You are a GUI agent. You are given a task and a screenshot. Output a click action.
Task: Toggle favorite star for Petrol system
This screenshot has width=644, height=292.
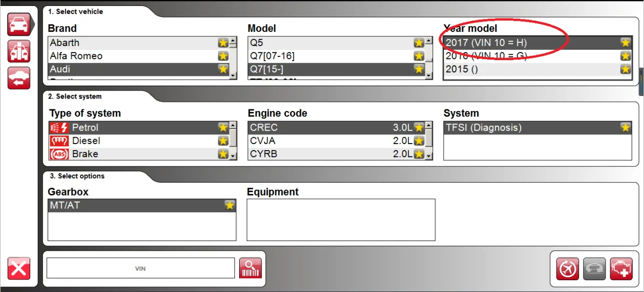(x=223, y=127)
